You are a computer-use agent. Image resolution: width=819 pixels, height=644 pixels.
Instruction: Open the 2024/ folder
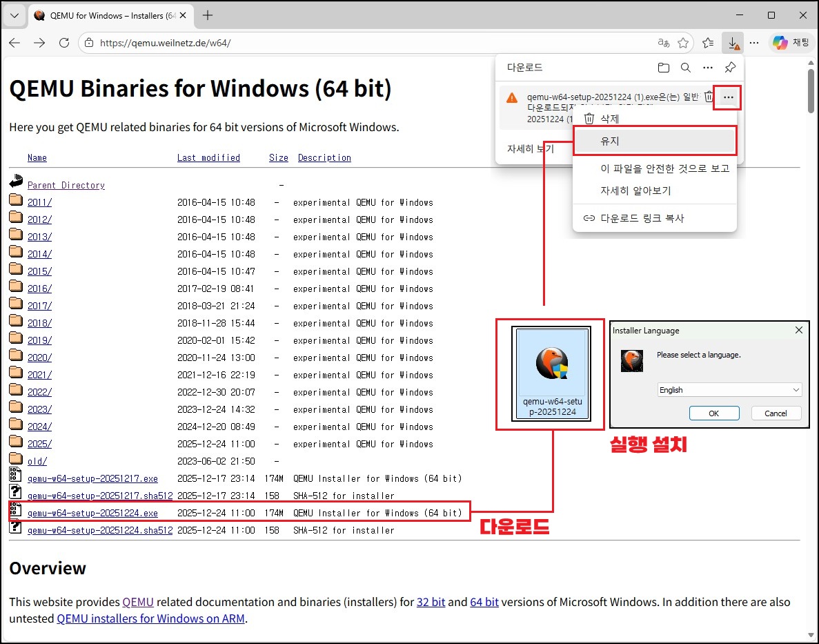click(40, 427)
